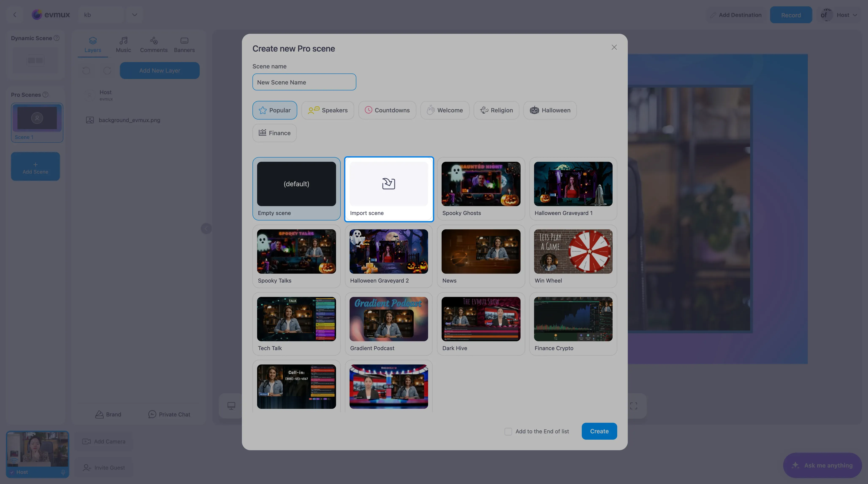Viewport: 868px width, 484px height.
Task: Pick the Win Wheel template
Action: (x=573, y=257)
